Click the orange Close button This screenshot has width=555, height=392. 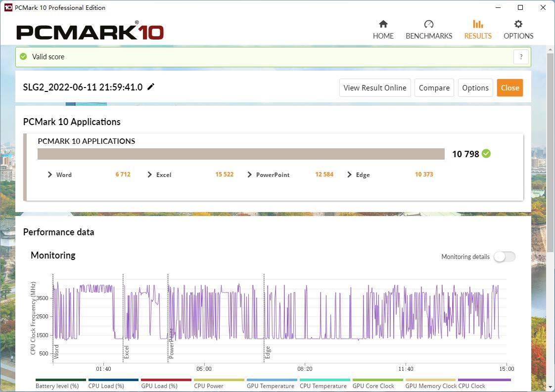point(509,87)
